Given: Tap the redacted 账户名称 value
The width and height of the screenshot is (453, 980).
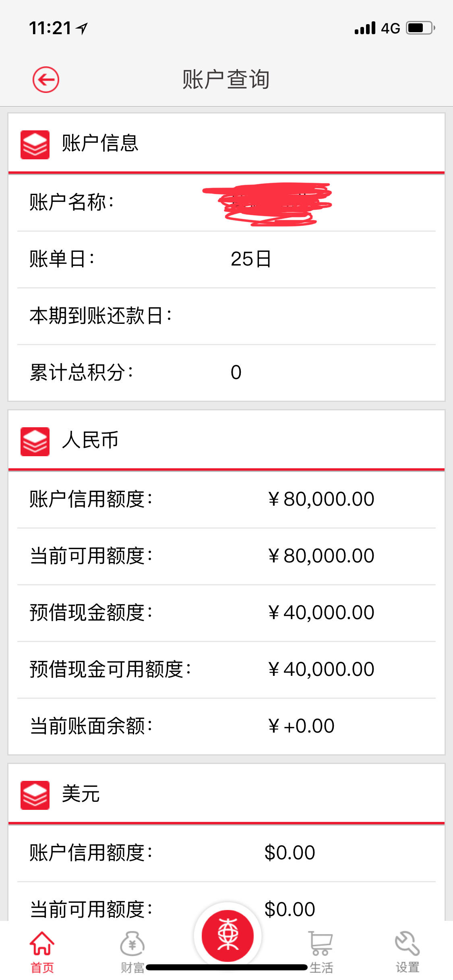Looking at the screenshot, I should [267, 204].
